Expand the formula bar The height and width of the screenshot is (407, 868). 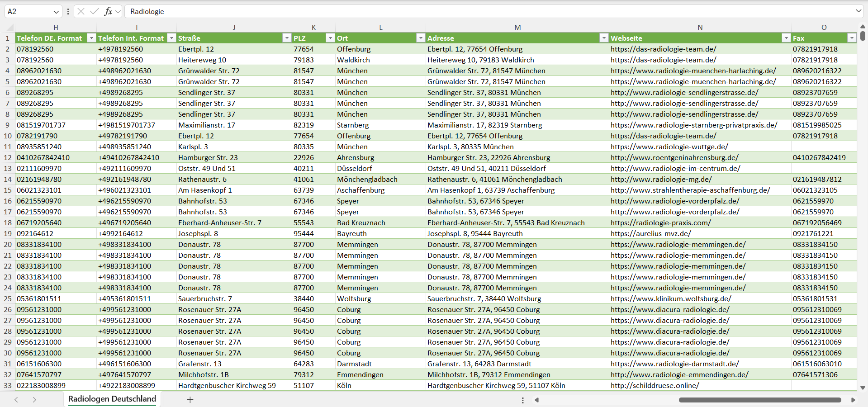[x=858, y=11]
